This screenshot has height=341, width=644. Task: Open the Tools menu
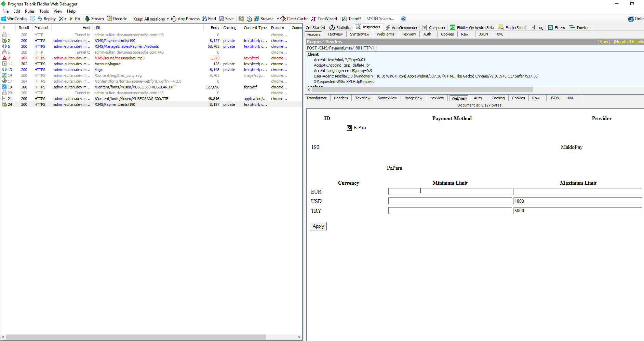pos(44,11)
